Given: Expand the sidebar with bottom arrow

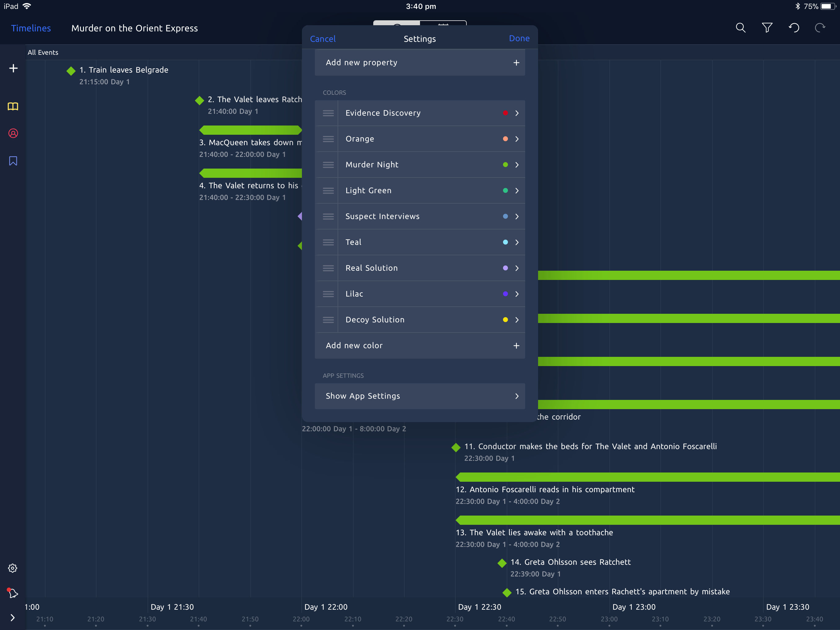Looking at the screenshot, I should (x=13, y=617).
